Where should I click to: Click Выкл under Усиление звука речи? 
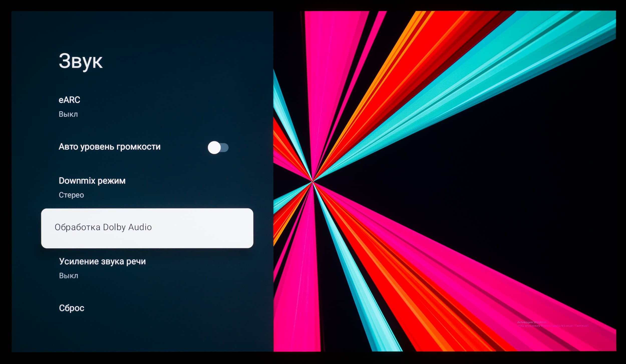[x=68, y=276]
